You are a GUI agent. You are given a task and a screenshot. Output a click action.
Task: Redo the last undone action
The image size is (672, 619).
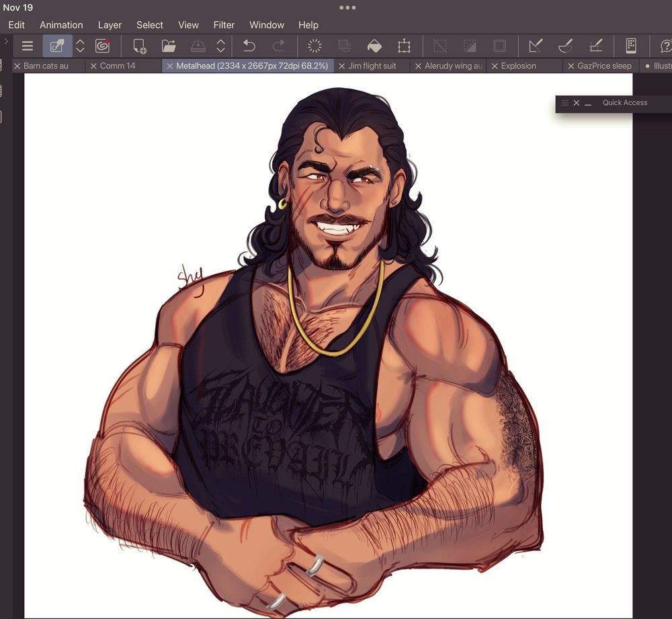279,46
